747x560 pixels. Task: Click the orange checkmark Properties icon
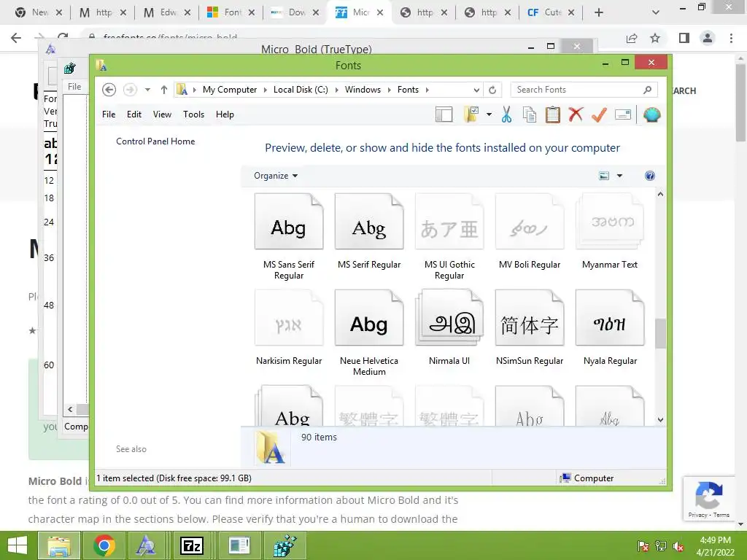pos(599,114)
